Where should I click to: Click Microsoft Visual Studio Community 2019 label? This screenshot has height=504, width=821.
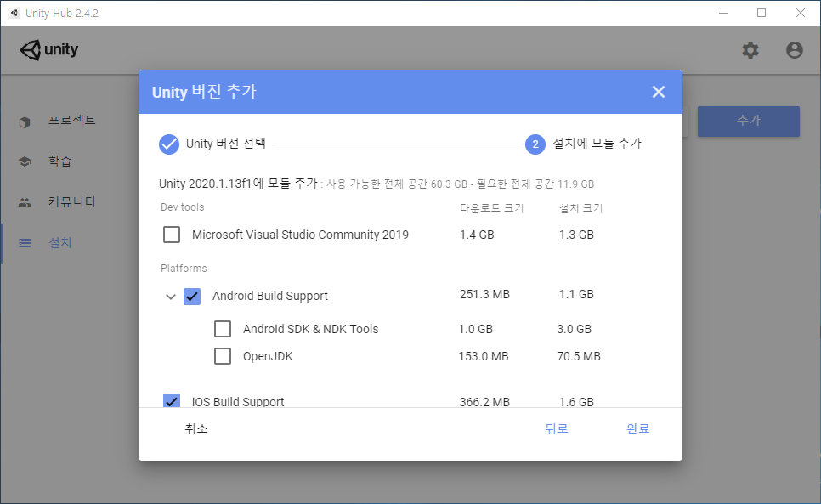(300, 235)
